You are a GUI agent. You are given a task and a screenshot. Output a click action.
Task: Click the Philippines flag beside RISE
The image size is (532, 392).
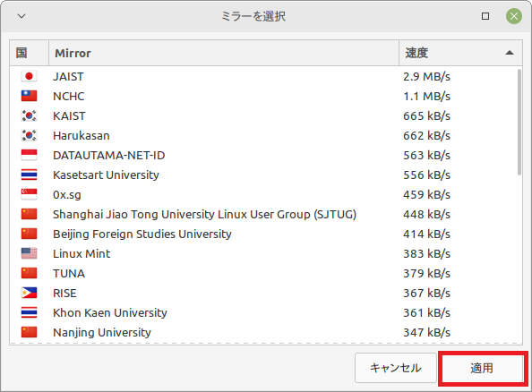[29, 293]
